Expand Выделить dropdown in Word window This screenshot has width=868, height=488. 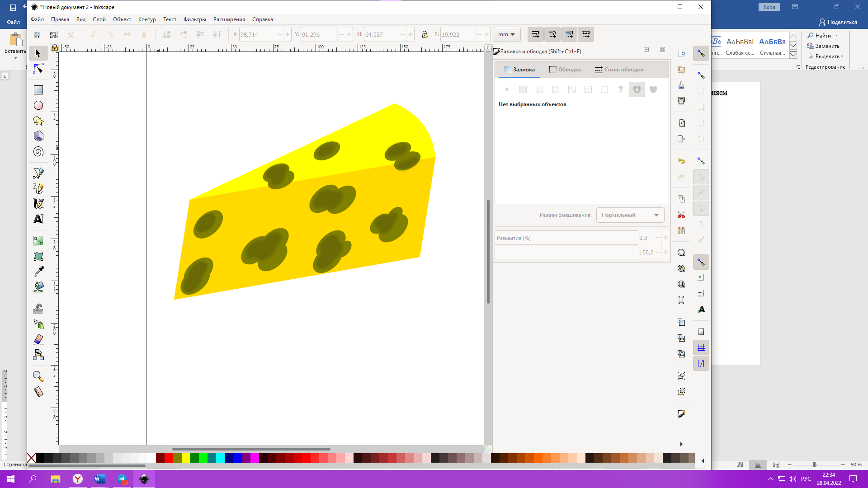click(842, 56)
